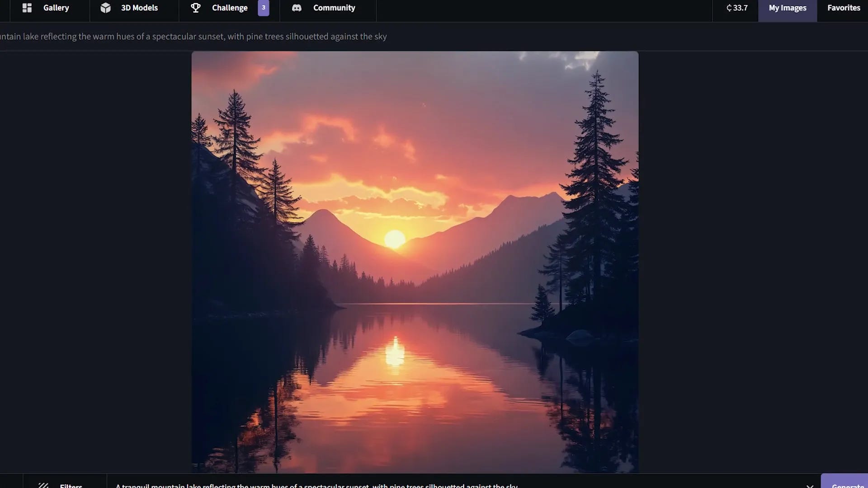Click the Gallery grid icon
The image size is (868, 488).
(27, 8)
